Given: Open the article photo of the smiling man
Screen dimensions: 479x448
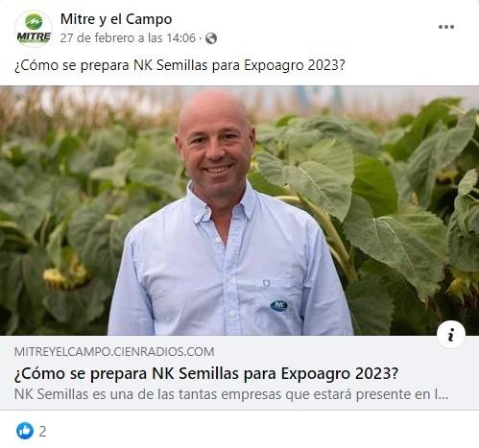Looking at the screenshot, I should tap(239, 210).
